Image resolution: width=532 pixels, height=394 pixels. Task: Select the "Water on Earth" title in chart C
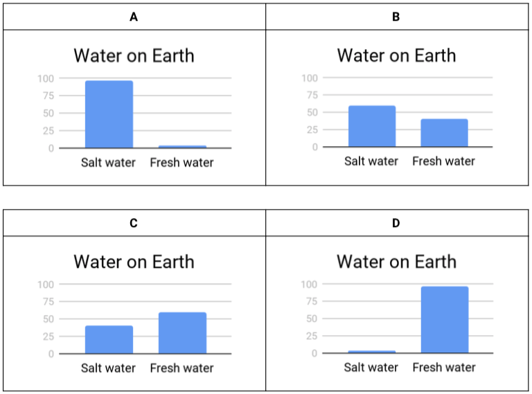click(x=134, y=262)
